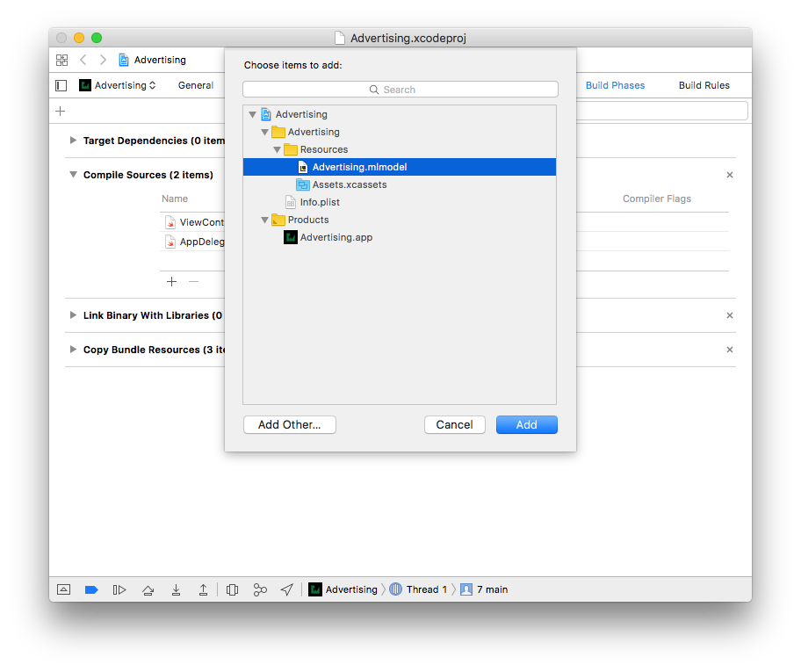801x672 pixels.
Task: Select the Resources folder row
Action: 400,149
